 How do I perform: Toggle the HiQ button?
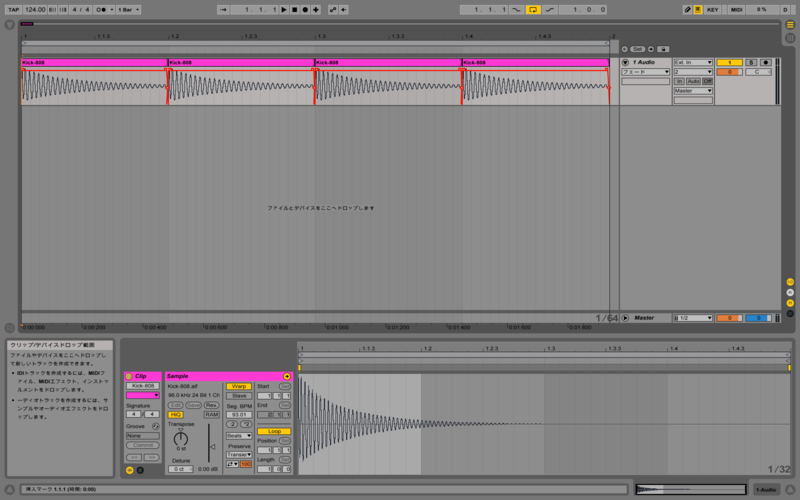coord(176,415)
